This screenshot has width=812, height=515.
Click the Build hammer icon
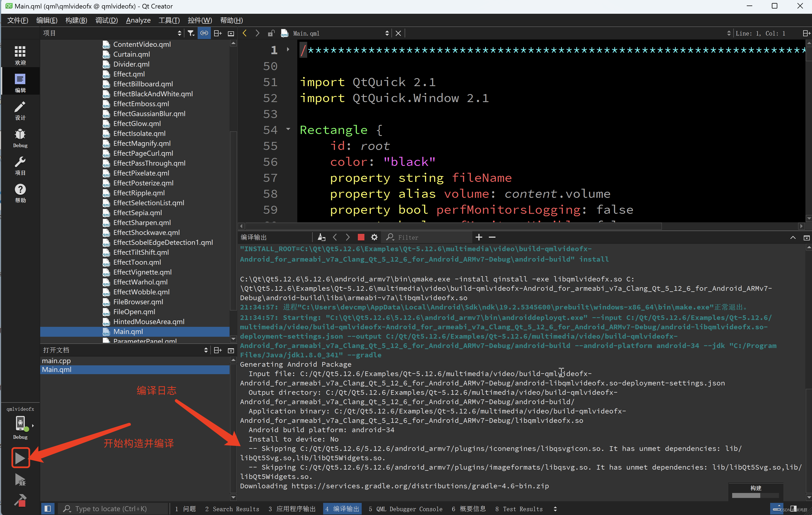(20, 500)
